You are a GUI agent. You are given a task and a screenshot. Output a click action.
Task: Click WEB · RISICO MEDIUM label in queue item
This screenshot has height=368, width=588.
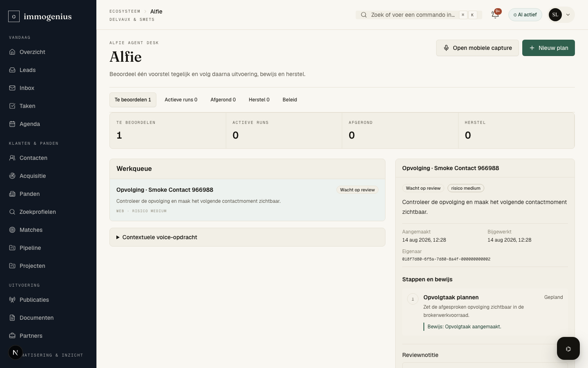point(141,211)
